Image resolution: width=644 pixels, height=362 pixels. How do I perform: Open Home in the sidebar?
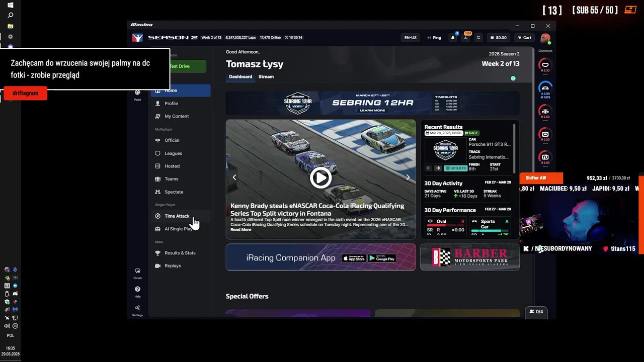pos(181,90)
